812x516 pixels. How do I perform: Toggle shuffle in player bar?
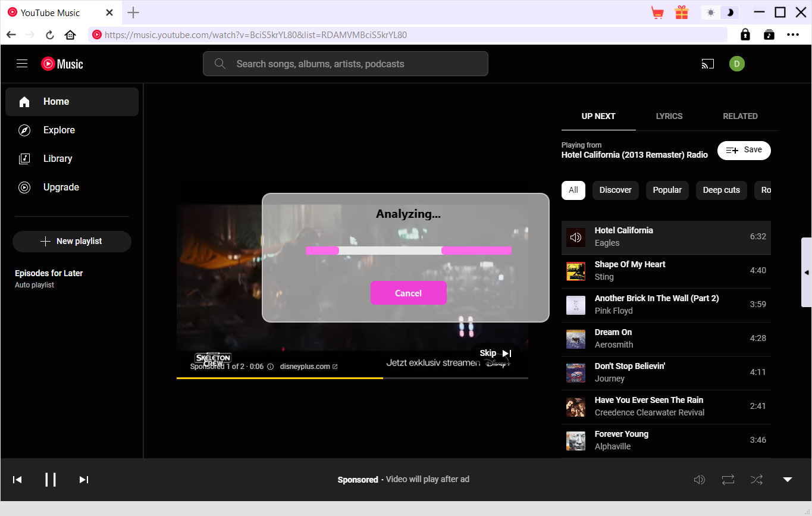coord(756,479)
